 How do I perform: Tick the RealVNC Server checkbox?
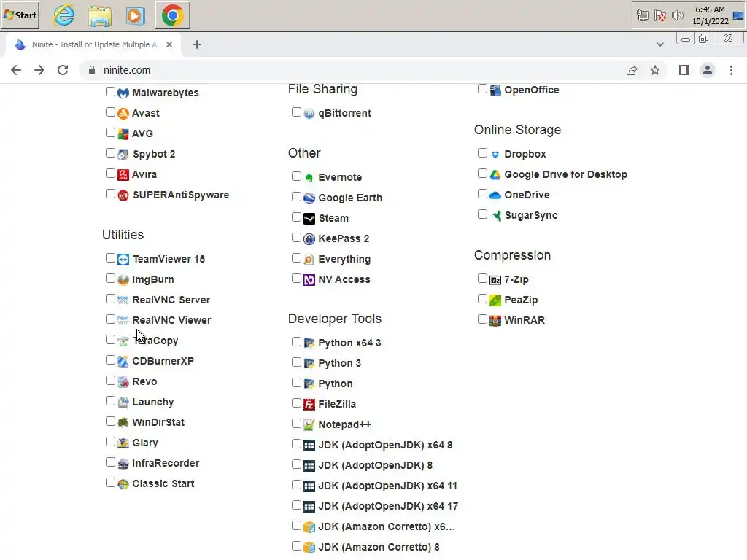tap(110, 298)
